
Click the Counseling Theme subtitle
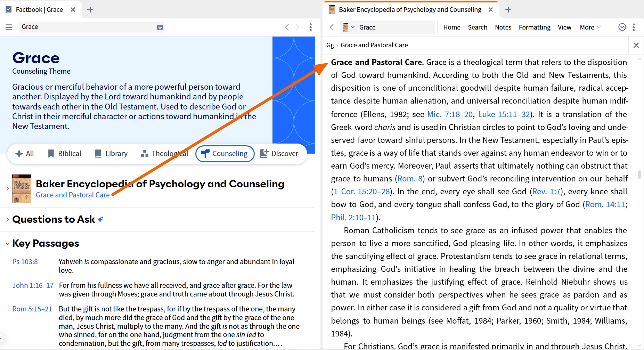click(x=41, y=71)
